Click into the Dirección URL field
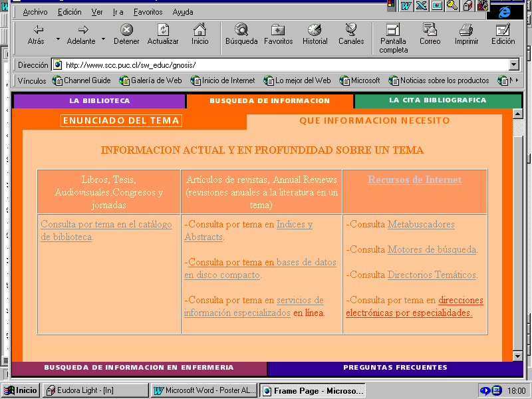 click(x=279, y=65)
